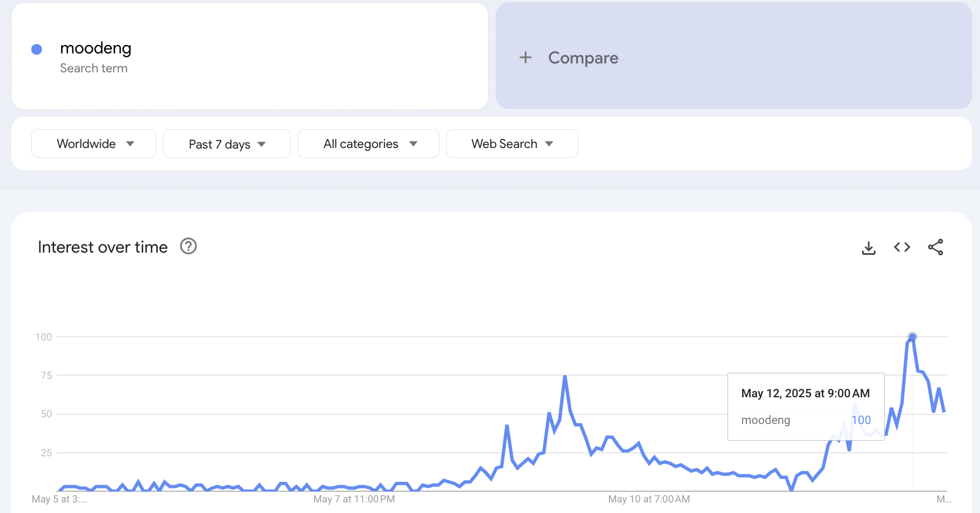Click the arrow on the Worldwide dropdown
980x513 pixels.
130,144
